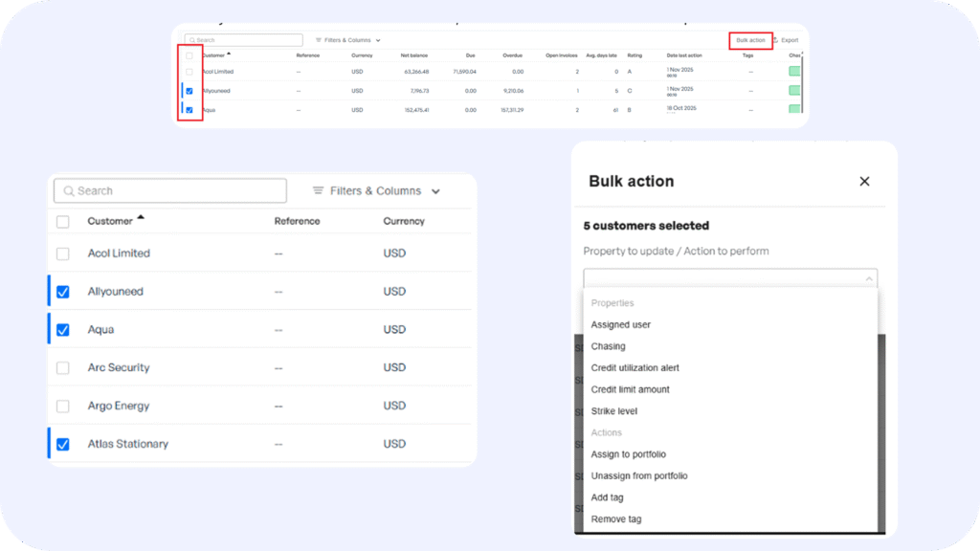Click the magnifier icon in large search box
Viewport: 980px width, 551px height.
(x=69, y=191)
